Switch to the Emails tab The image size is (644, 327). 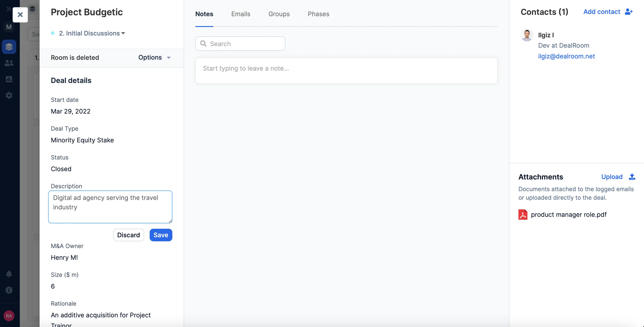tap(241, 14)
